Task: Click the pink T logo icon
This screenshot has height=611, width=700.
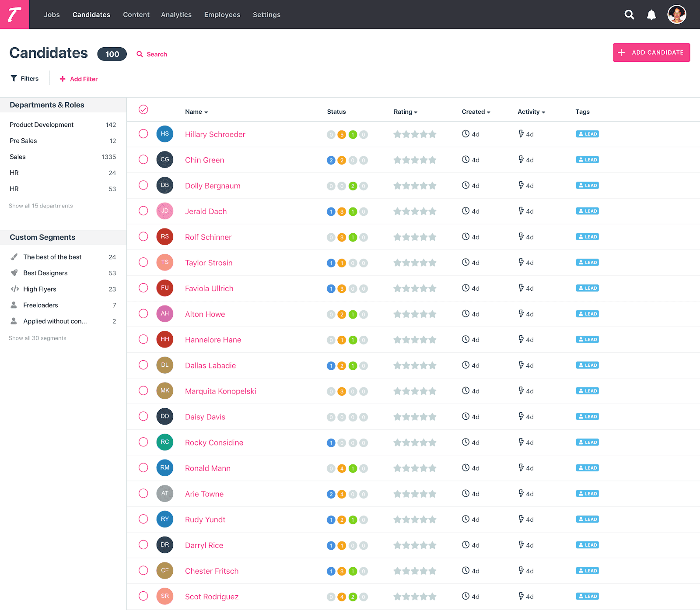Action: click(14, 14)
